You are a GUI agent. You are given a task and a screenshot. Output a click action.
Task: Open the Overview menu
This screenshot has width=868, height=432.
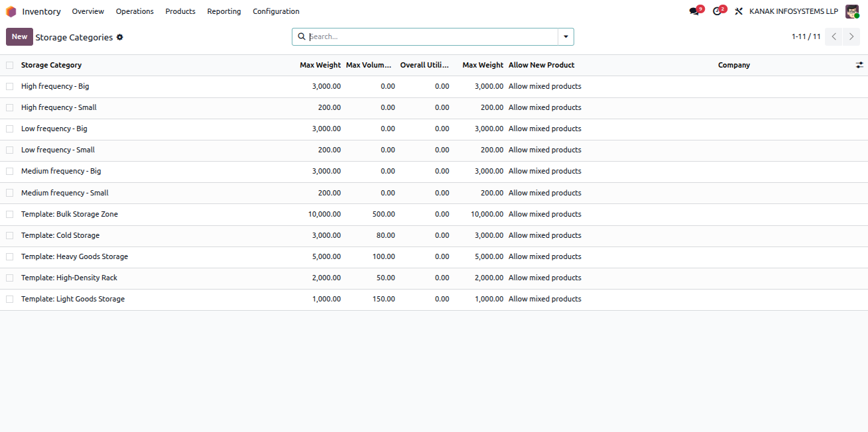tap(88, 11)
